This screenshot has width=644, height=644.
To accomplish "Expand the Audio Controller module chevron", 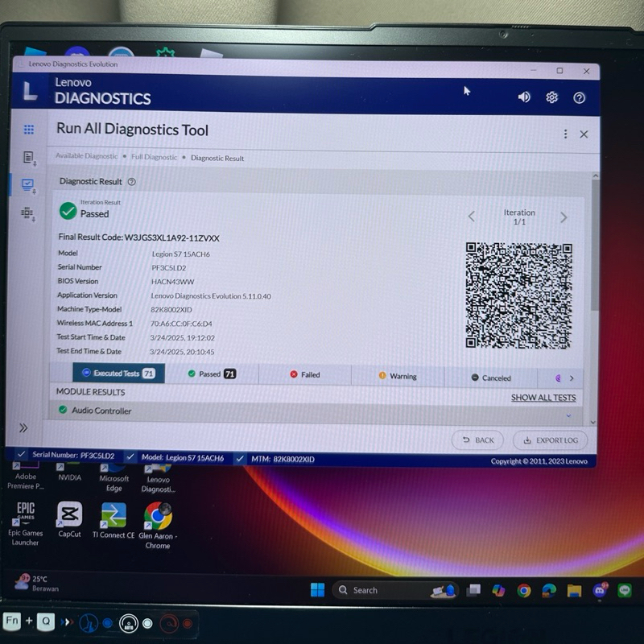I will [568, 415].
